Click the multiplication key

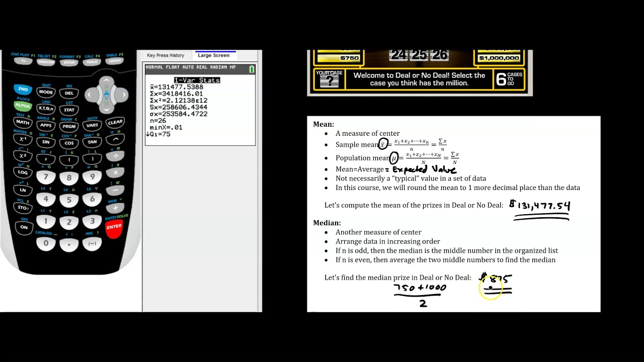[115, 172]
